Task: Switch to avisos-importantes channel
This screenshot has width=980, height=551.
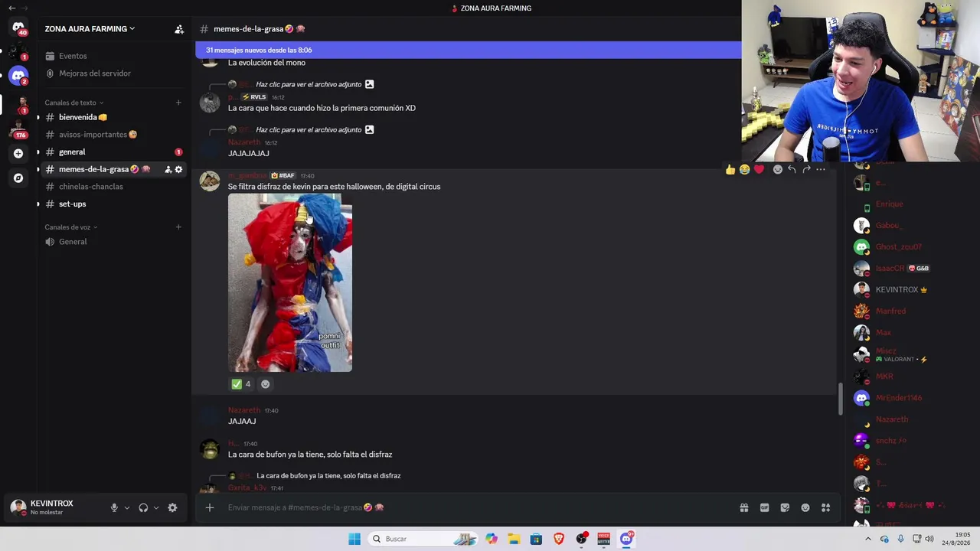Action: [x=112, y=135]
